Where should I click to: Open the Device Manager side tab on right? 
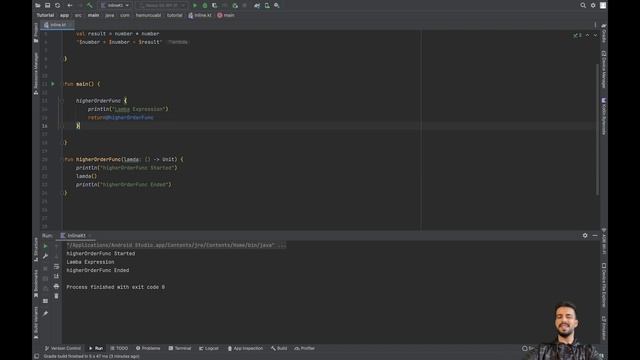click(x=604, y=69)
